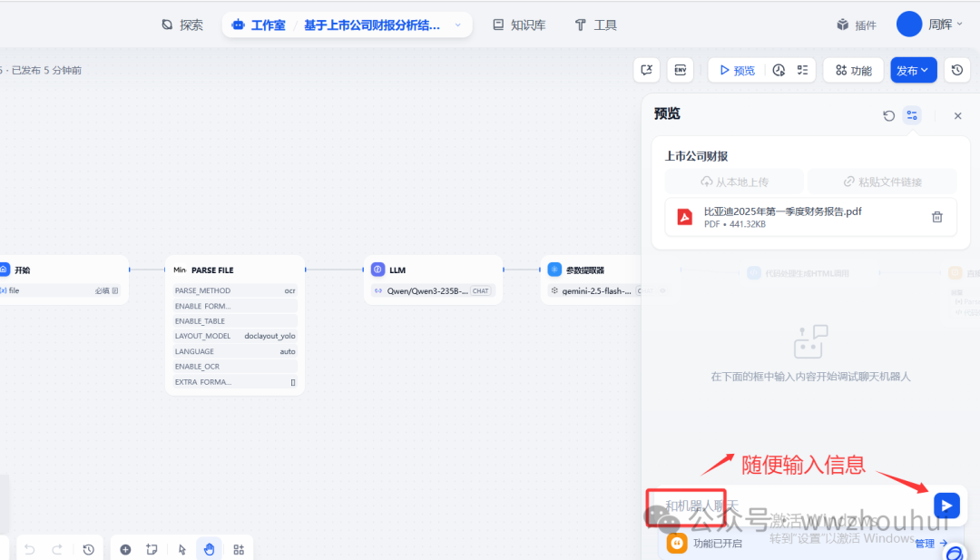Click the LAYOUT_MODEL doclayout_yolo row

pos(235,336)
